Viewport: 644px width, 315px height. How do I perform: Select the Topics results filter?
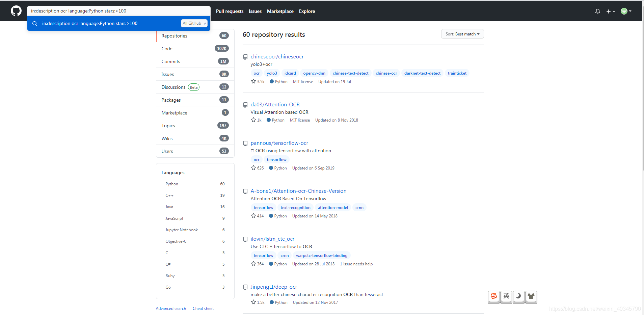195,126
